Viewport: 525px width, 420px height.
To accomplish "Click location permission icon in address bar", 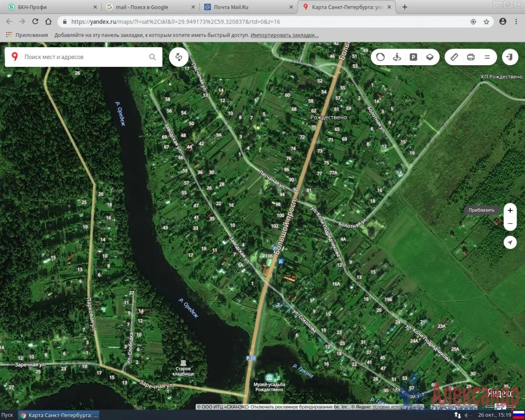I will 473,21.
